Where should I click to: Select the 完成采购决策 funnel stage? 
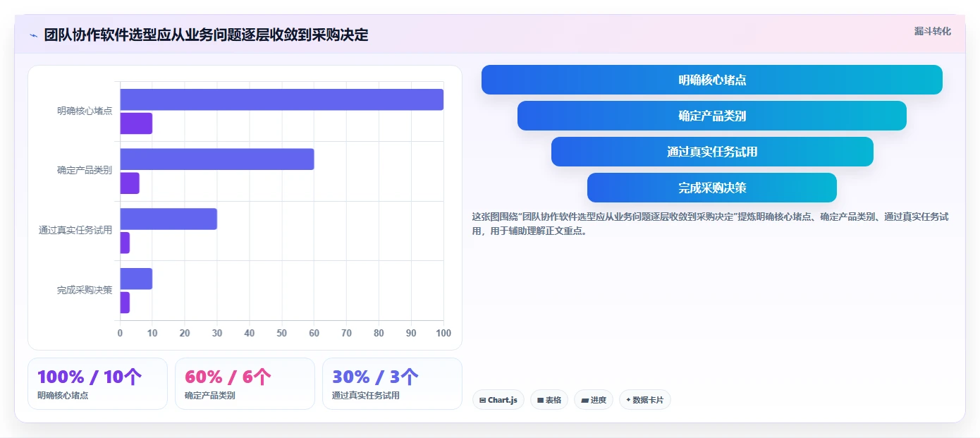click(x=712, y=188)
